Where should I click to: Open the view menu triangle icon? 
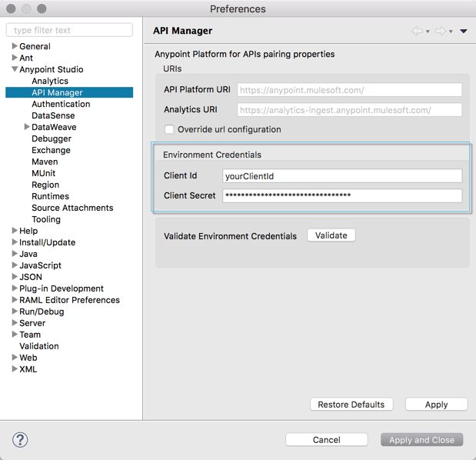[464, 32]
